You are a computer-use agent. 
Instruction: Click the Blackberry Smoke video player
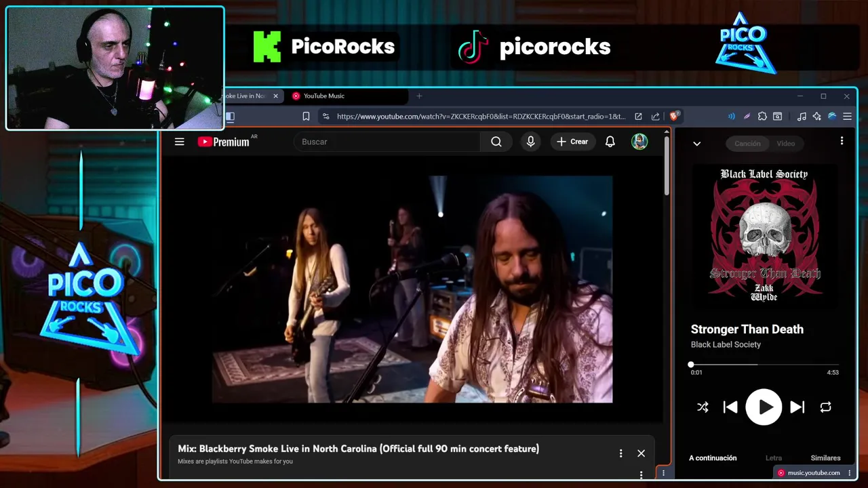click(x=412, y=289)
